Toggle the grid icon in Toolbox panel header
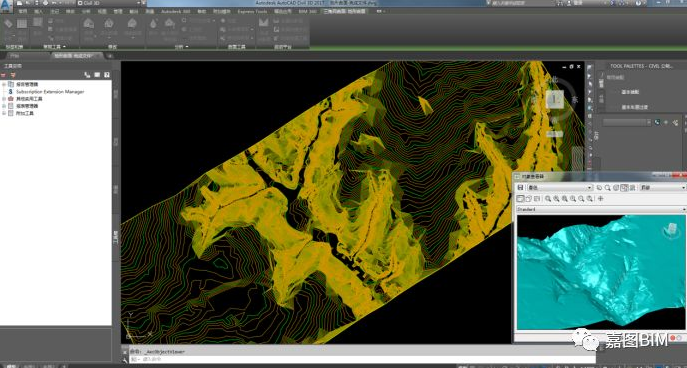 tap(97, 75)
